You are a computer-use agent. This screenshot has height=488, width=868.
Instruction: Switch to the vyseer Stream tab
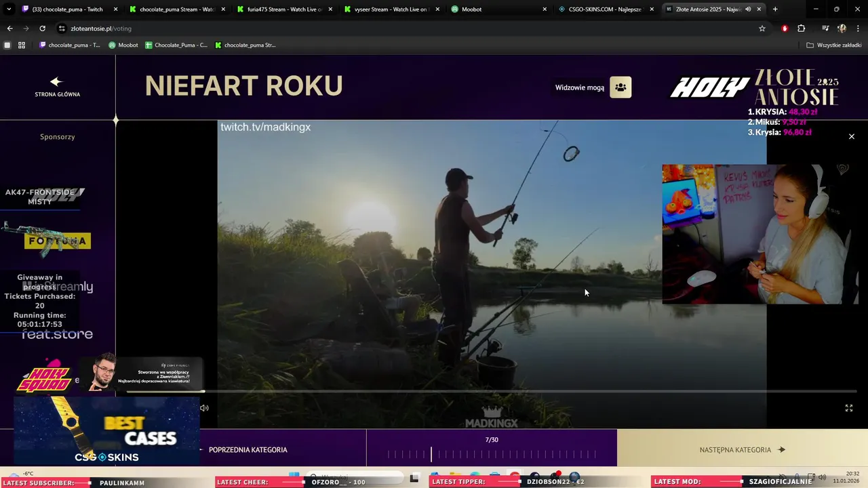point(391,9)
